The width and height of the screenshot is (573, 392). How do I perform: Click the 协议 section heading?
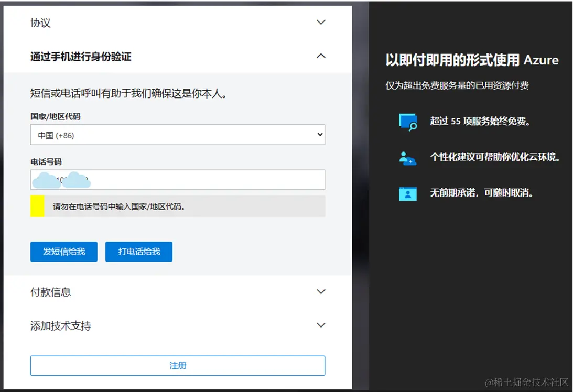pos(40,23)
